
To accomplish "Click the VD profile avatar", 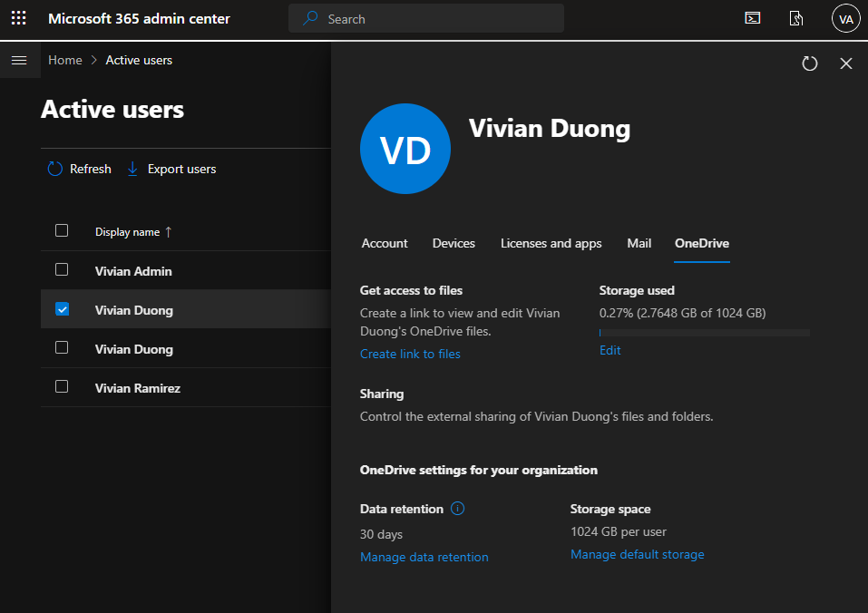I will point(405,149).
